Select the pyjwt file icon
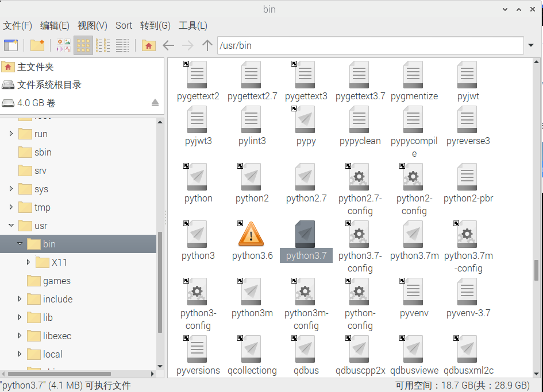Screen dimensions: 543x392 coord(467,75)
